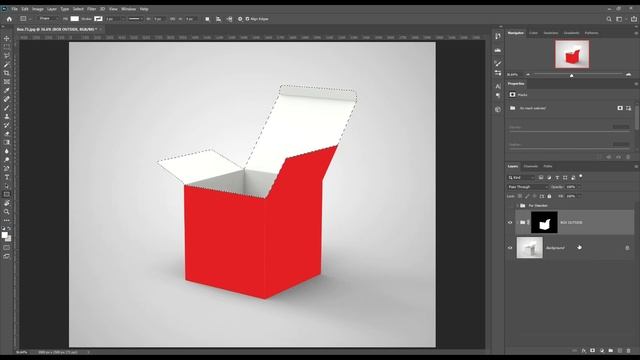This screenshot has height=360, width=640.
Task: Select the Rectangle shape tool
Action: pyautogui.click(x=7, y=194)
